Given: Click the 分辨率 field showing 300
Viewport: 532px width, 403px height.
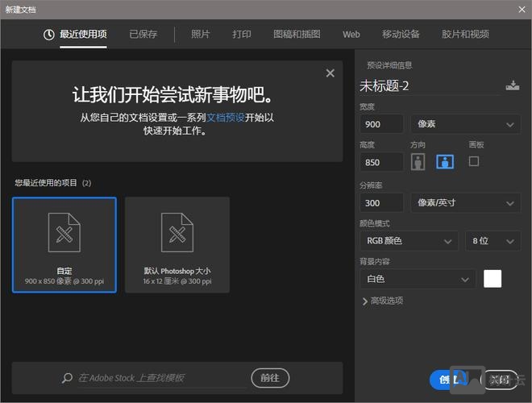Looking at the screenshot, I should (382, 203).
